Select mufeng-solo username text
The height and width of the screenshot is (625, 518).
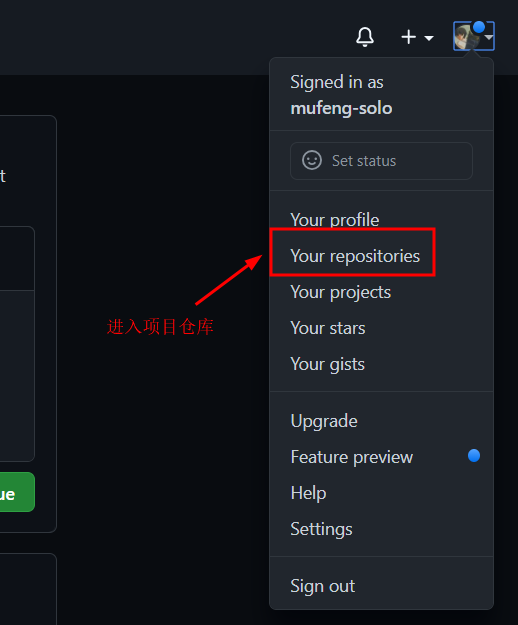pos(341,108)
